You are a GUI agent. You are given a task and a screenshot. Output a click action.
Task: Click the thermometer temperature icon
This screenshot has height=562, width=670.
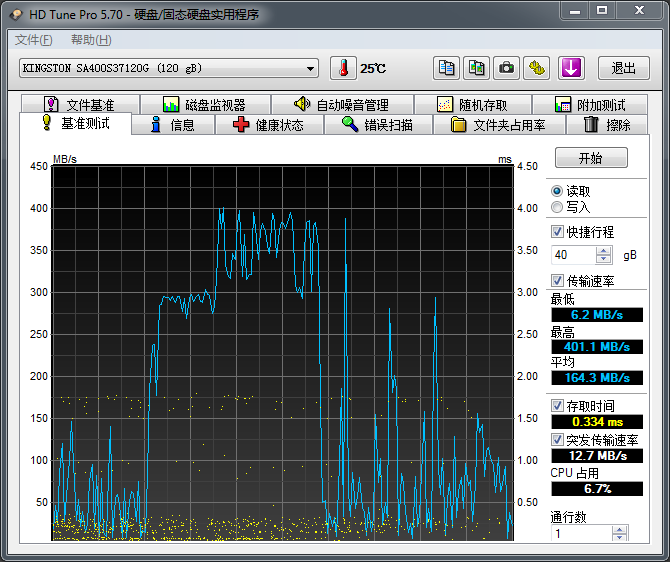(344, 68)
